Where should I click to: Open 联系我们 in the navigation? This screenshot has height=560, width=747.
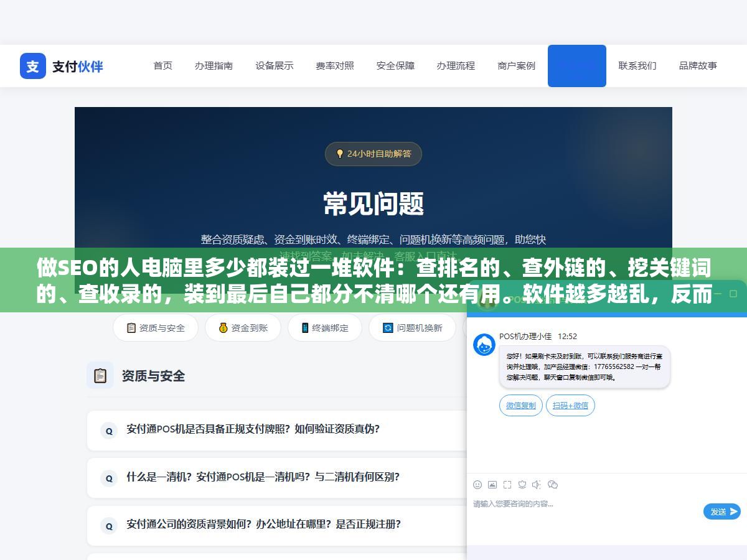(x=637, y=65)
